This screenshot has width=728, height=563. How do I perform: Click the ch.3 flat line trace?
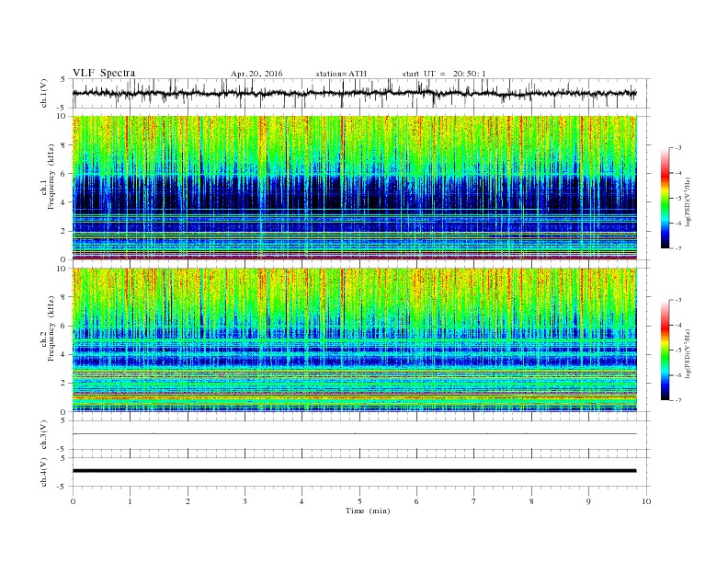355,434
